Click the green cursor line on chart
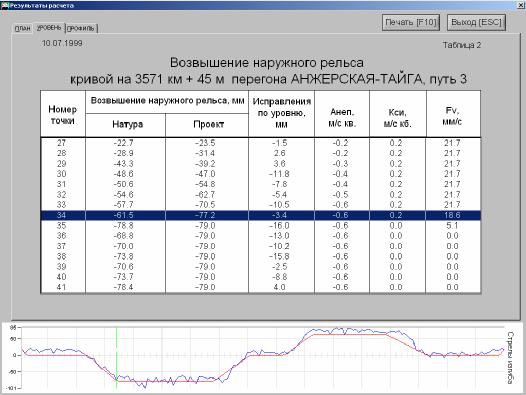 click(116, 358)
